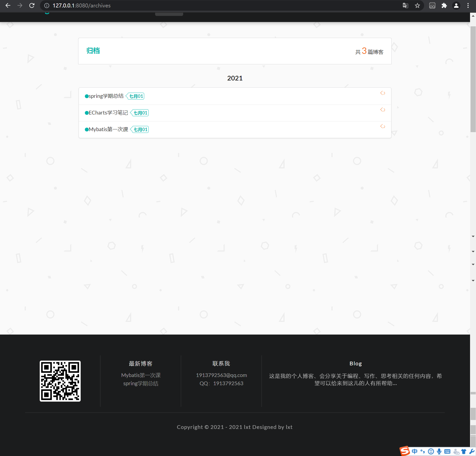
Task: Click the address bar URL
Action: click(x=81, y=5)
